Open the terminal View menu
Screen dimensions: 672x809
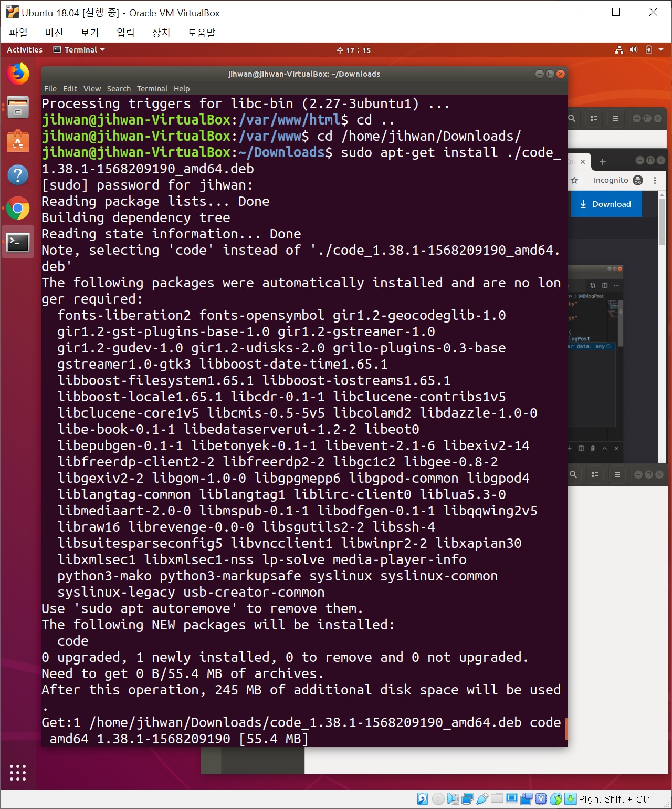click(92, 89)
